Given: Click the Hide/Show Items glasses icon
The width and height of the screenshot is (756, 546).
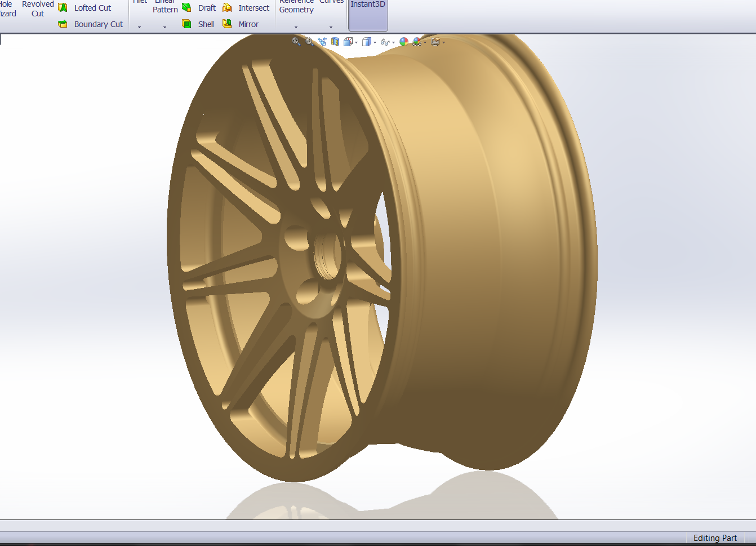Looking at the screenshot, I should coord(385,42).
